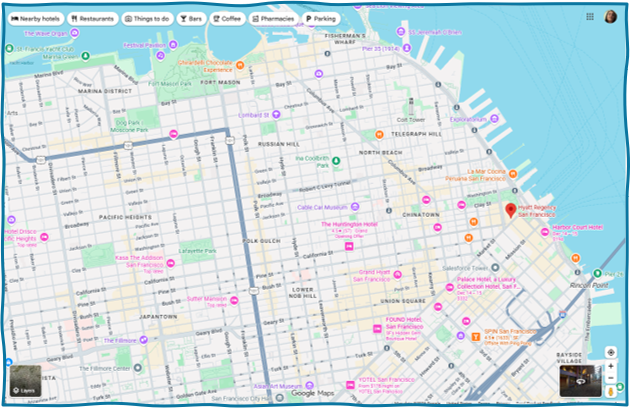Open the Things to do chip
631x408 pixels.
147,19
